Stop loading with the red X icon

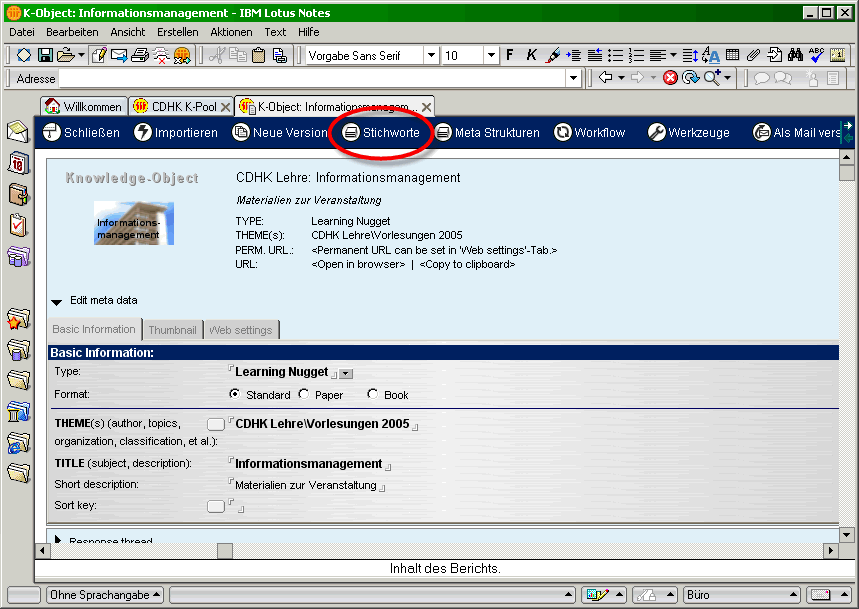(669, 78)
